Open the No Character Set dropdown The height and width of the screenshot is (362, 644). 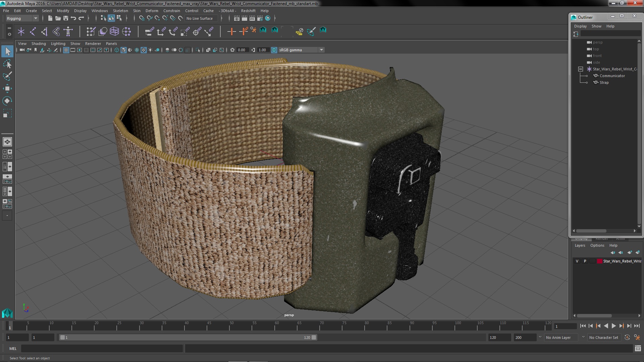[x=604, y=338]
